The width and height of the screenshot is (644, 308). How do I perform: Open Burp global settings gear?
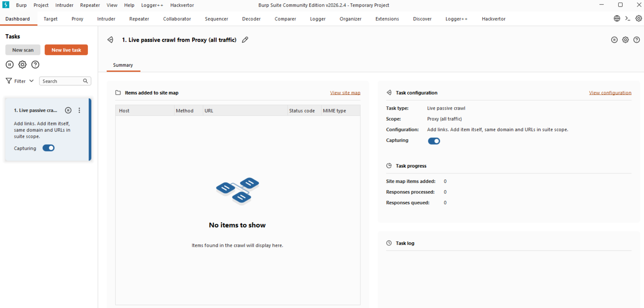point(639,18)
